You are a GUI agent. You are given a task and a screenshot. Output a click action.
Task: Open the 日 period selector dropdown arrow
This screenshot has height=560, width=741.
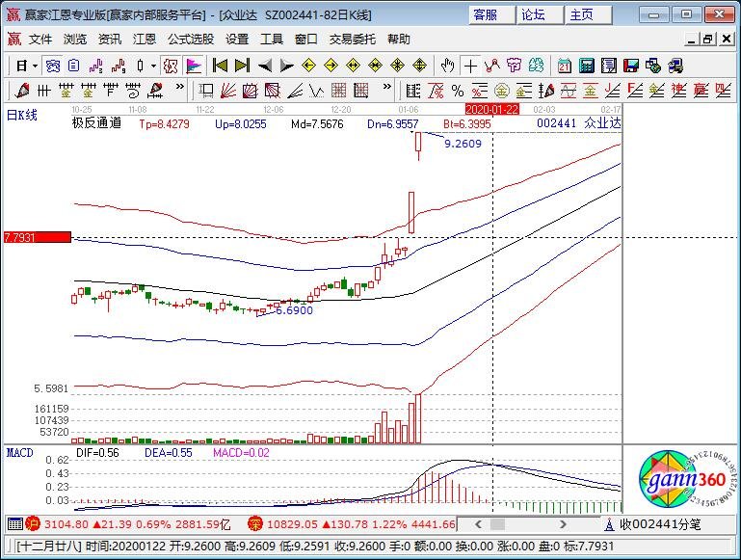[x=35, y=67]
